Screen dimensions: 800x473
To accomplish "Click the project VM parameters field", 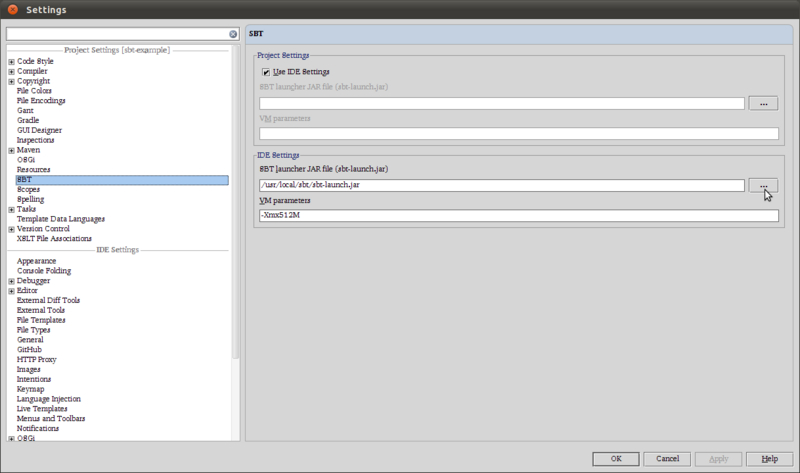I will (519, 134).
